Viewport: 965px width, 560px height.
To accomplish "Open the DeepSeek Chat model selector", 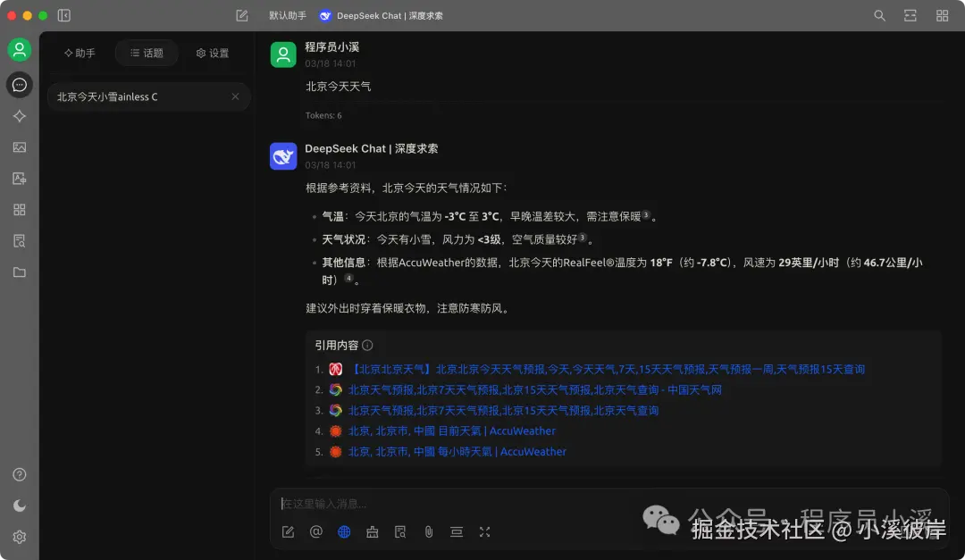I will pos(380,15).
